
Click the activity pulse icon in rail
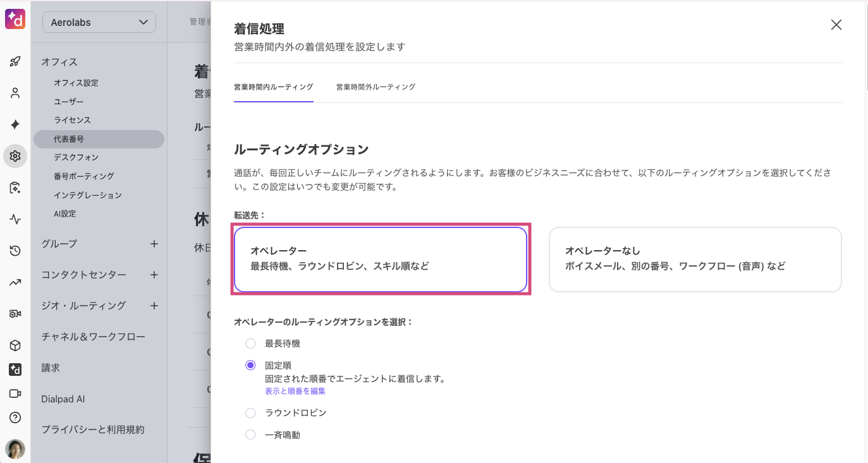[15, 219]
